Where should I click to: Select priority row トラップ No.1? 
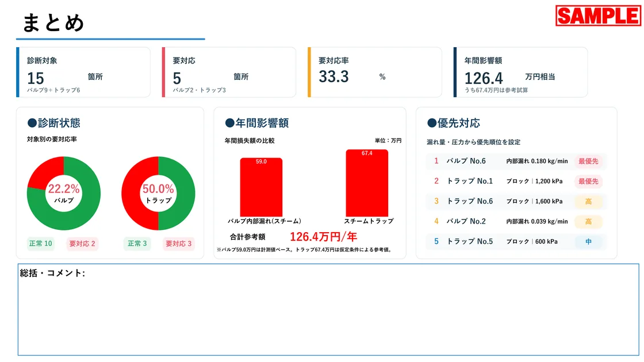516,181
